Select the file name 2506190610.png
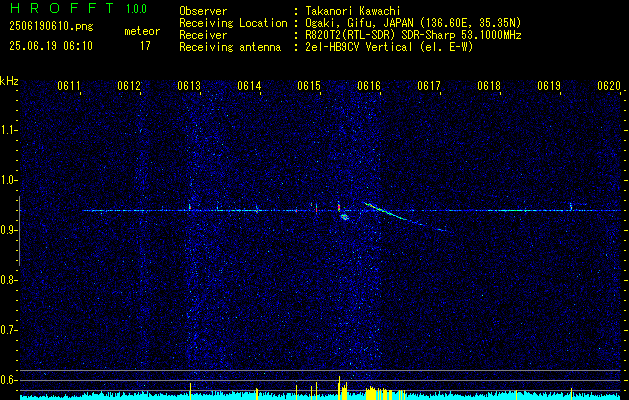Viewport: 629px width, 400px height. (x=51, y=27)
